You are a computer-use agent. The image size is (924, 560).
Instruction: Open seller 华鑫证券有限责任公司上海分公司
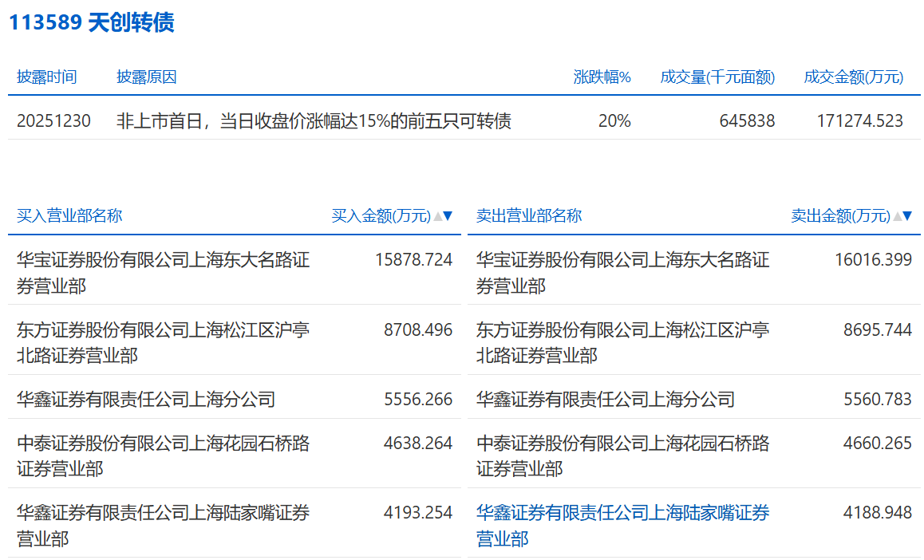coord(606,399)
